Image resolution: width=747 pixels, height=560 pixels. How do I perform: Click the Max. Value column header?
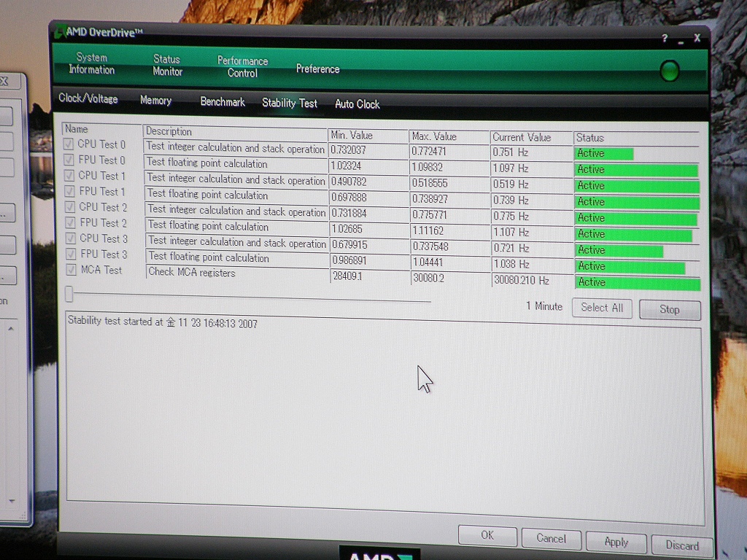pos(449,136)
